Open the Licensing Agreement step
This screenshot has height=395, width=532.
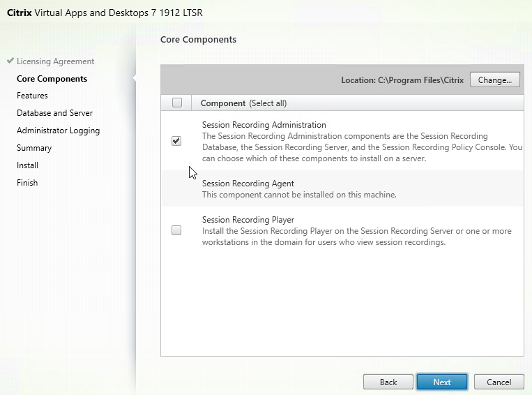(55, 61)
